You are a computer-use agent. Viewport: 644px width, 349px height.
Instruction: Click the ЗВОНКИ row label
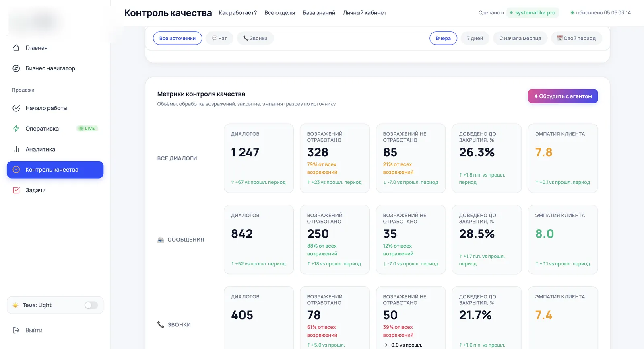tap(179, 325)
